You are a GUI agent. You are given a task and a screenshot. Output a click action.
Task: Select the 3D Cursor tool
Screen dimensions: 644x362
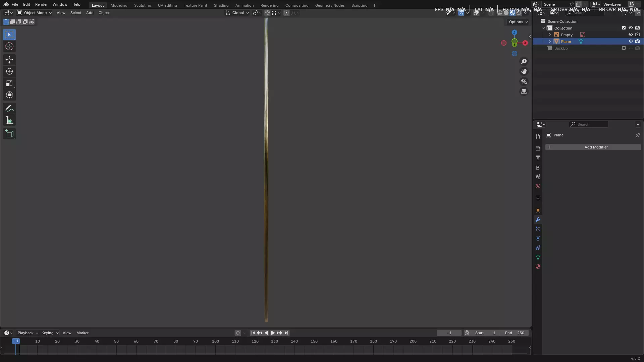pos(9,46)
